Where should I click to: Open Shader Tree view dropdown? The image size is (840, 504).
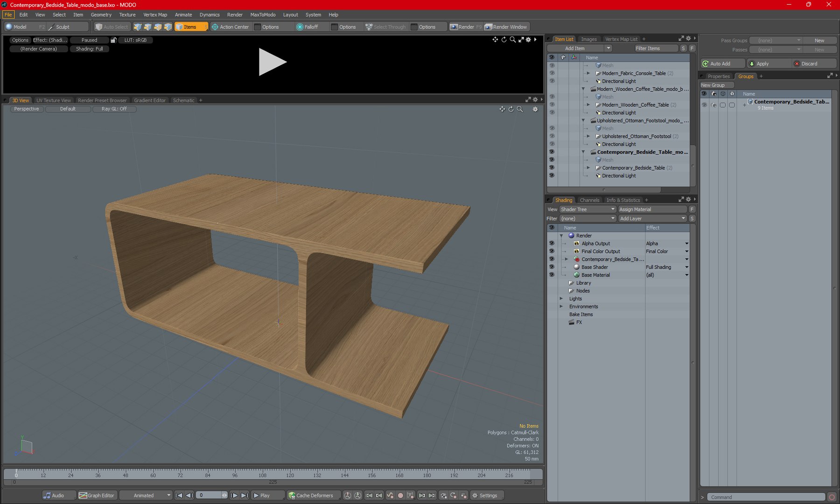pos(588,209)
